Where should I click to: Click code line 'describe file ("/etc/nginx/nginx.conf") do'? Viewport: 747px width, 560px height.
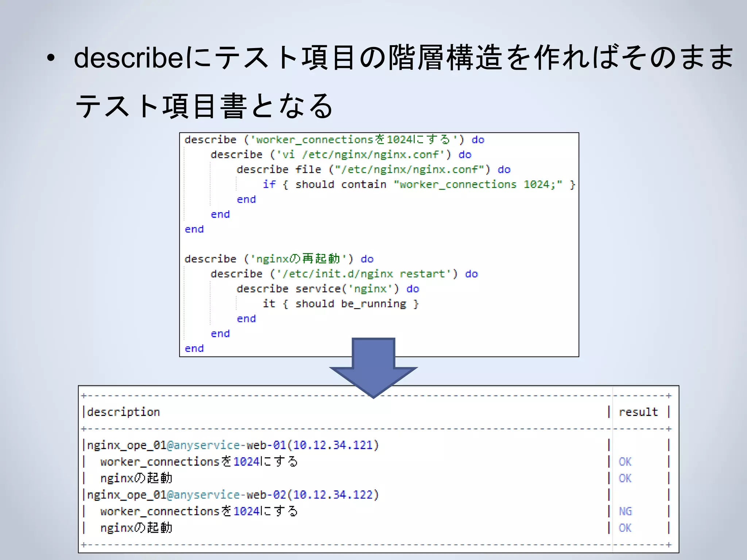[373, 170]
